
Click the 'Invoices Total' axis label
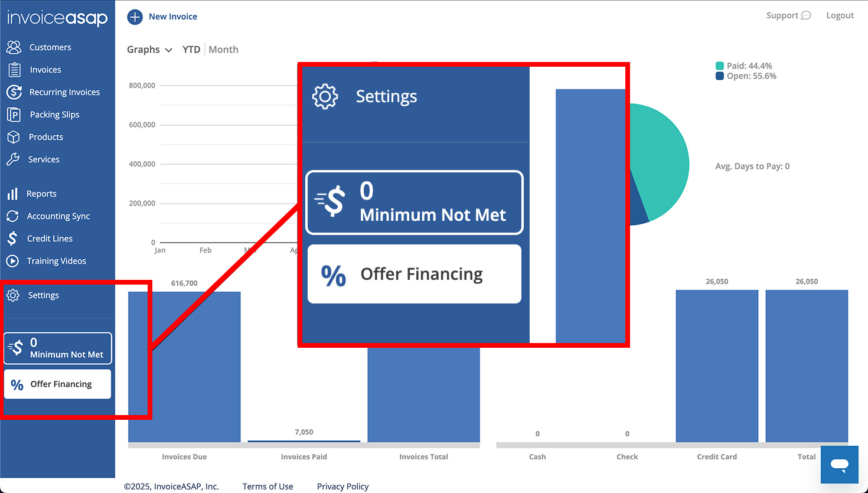tap(423, 457)
